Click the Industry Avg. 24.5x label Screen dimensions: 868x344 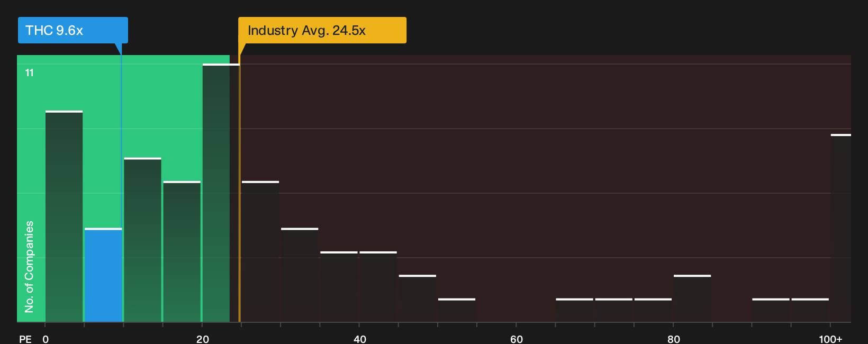click(322, 30)
